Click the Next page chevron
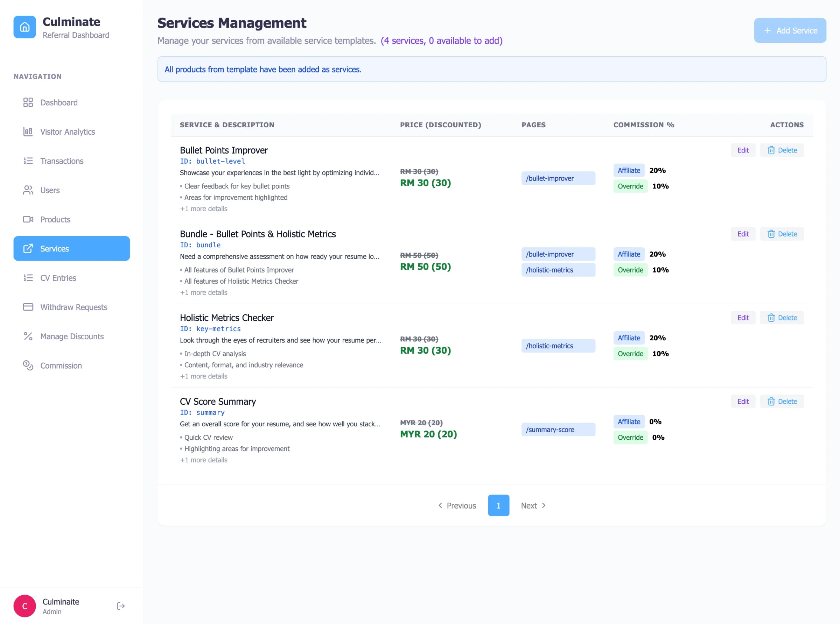This screenshot has height=624, width=840. pyautogui.click(x=544, y=505)
